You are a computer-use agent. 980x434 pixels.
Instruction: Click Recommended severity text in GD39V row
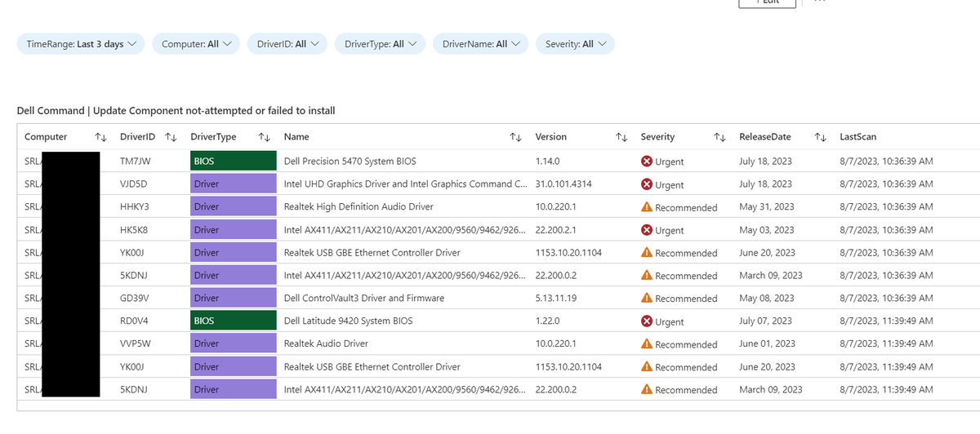click(x=686, y=299)
